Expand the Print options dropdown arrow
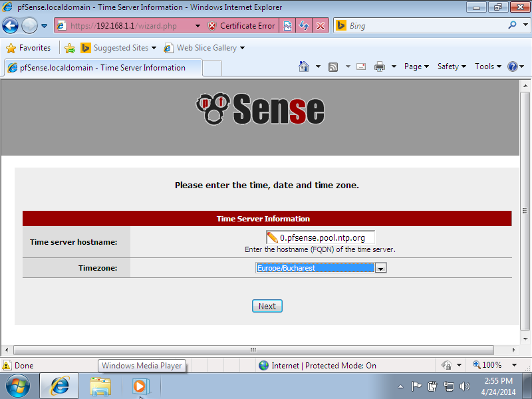This screenshot has width=532, height=399. (x=394, y=66)
